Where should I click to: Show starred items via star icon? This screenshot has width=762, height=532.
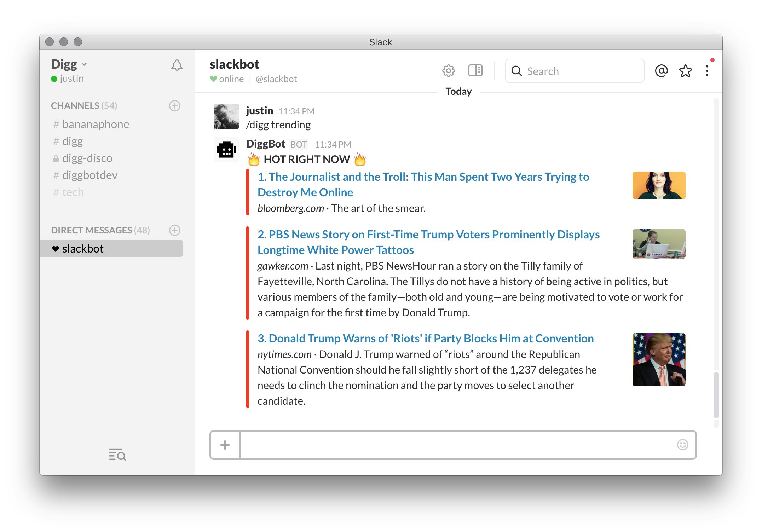(685, 71)
